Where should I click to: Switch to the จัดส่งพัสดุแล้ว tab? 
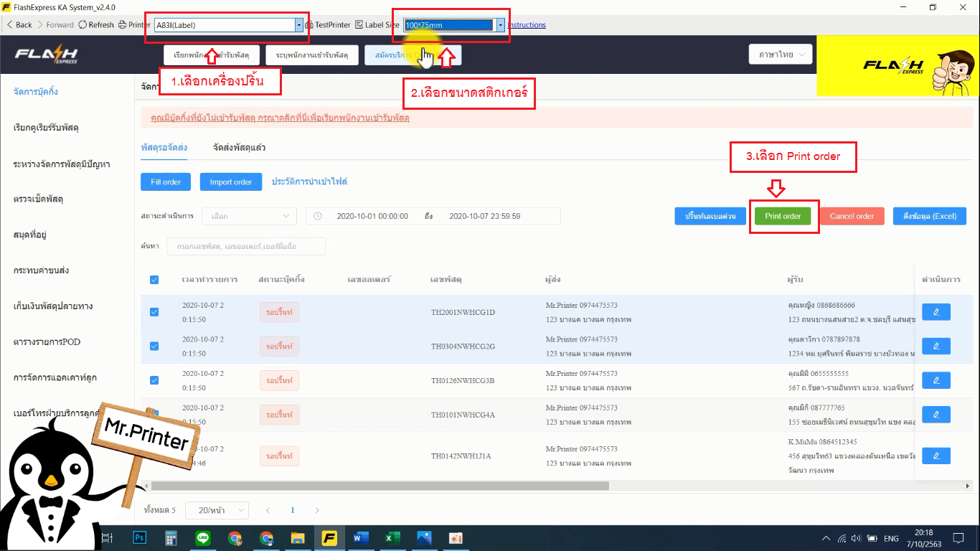(240, 147)
